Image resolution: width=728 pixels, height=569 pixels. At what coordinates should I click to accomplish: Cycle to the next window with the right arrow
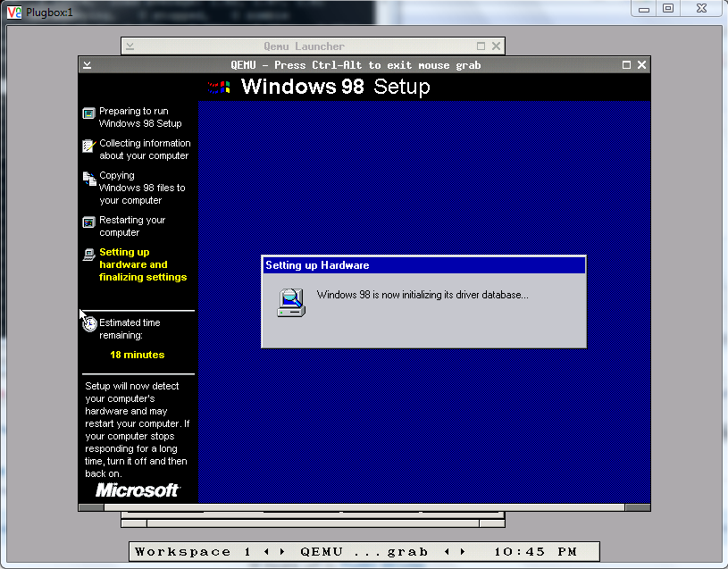click(463, 552)
